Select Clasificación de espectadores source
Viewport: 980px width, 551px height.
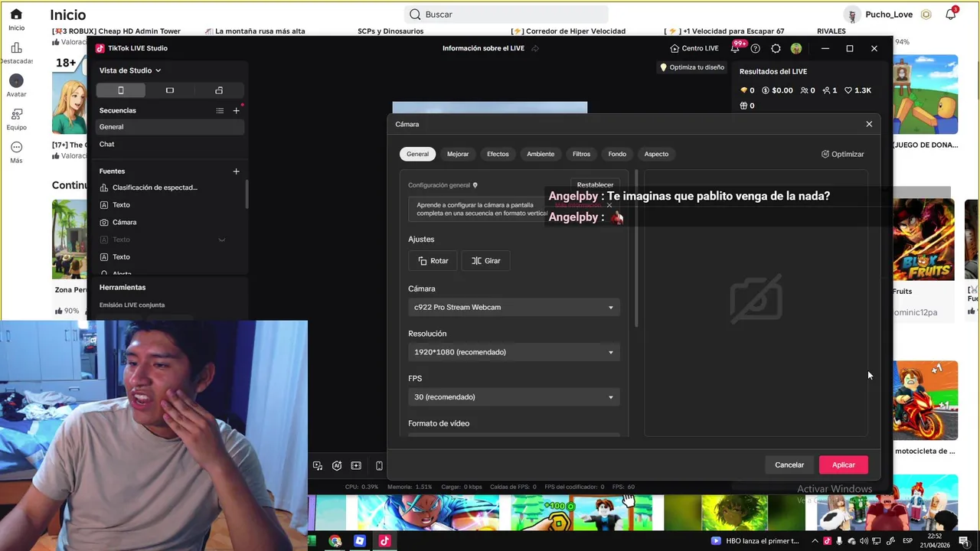tap(169, 187)
